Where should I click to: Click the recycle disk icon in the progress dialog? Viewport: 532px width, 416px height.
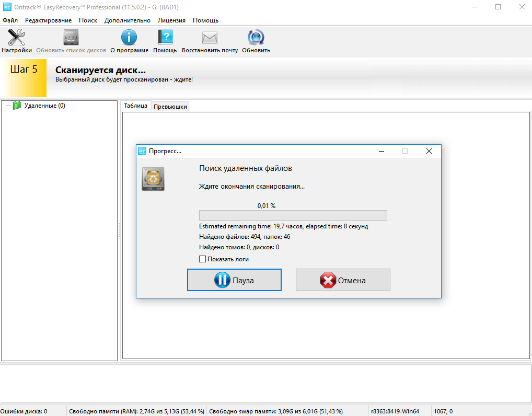153,179
